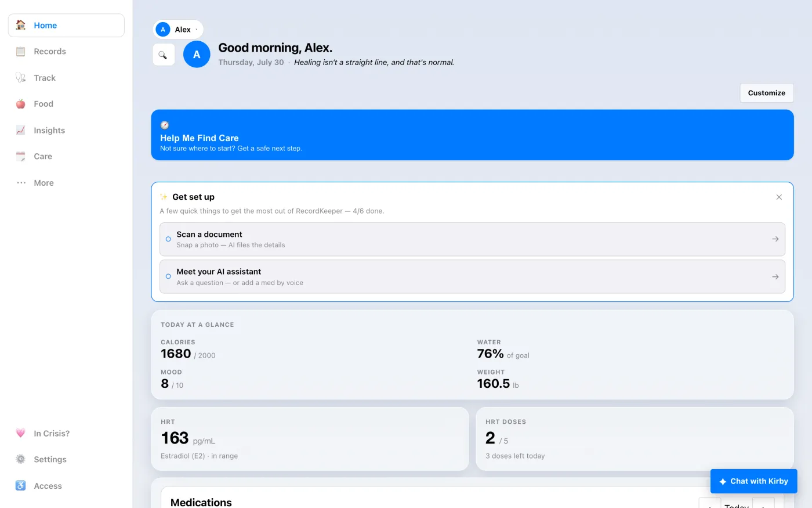The width and height of the screenshot is (812, 508).
Task: Open the Home house icon in sidebar
Action: pyautogui.click(x=21, y=25)
